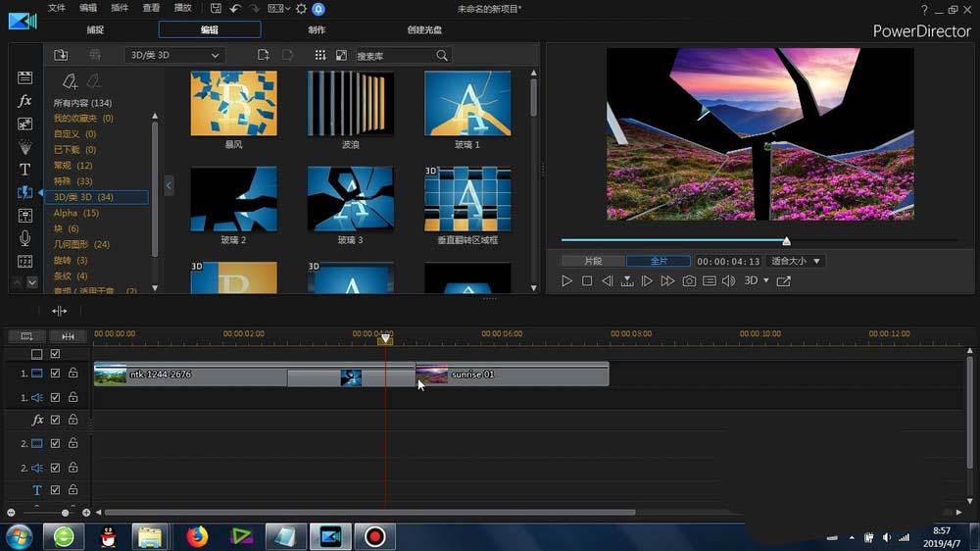Open the 文件 menu
The width and height of the screenshot is (980, 551).
click(57, 8)
